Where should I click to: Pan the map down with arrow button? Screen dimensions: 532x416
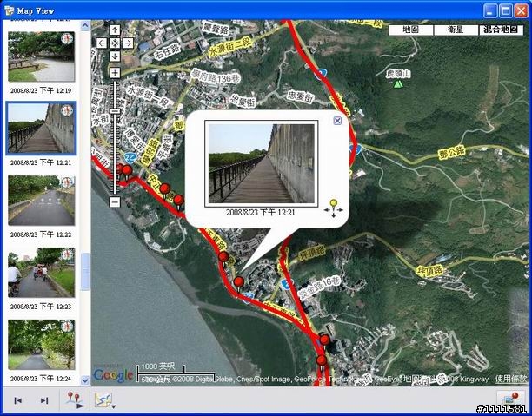(115, 56)
